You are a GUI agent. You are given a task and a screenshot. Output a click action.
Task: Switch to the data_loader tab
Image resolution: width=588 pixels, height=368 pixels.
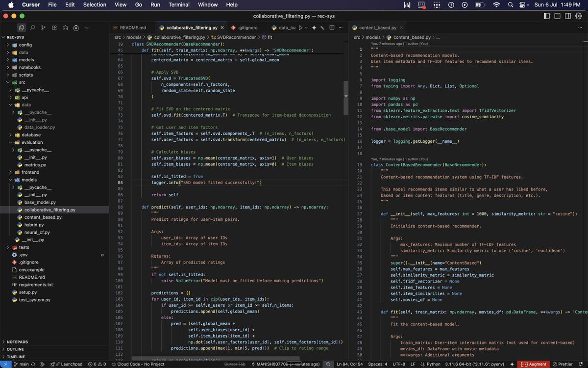(x=283, y=28)
